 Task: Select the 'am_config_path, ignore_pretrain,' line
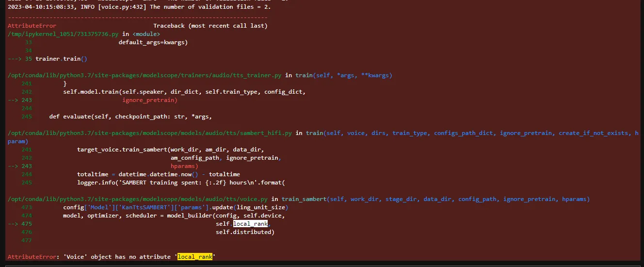(226, 158)
